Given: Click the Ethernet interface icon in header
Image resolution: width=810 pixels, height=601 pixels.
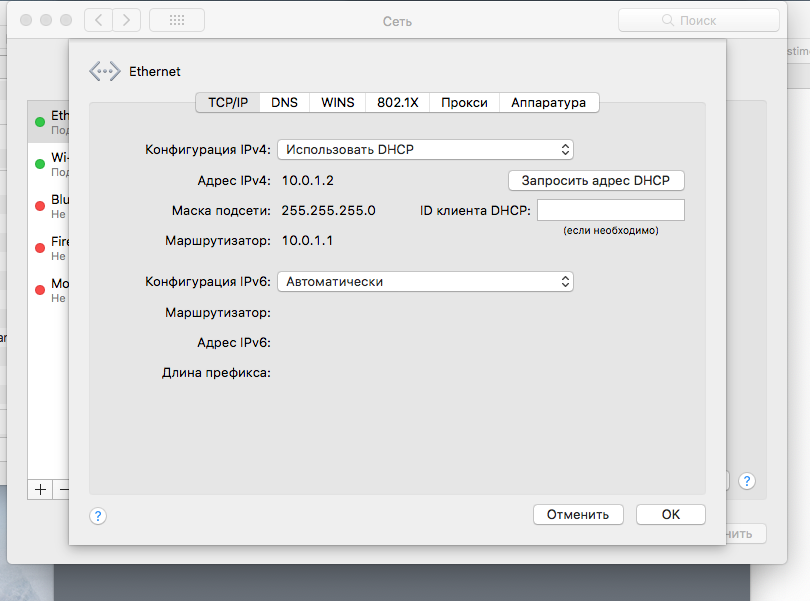Looking at the screenshot, I should (104, 71).
